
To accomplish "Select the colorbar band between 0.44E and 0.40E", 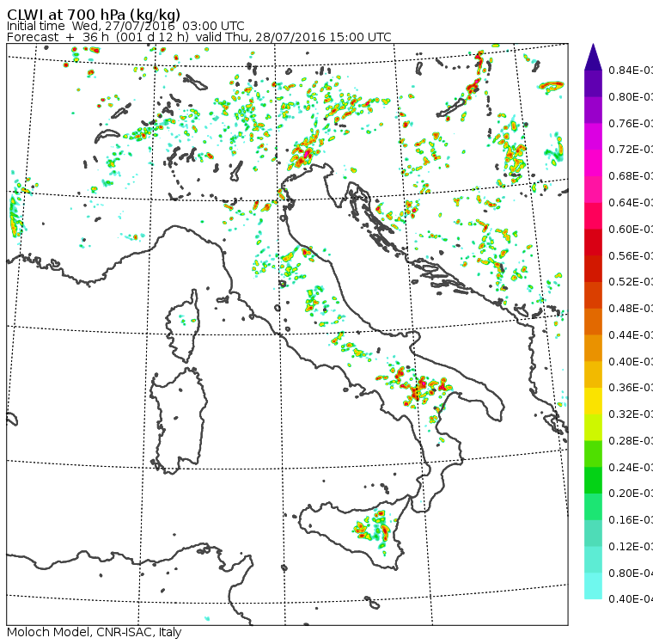I will click(593, 348).
